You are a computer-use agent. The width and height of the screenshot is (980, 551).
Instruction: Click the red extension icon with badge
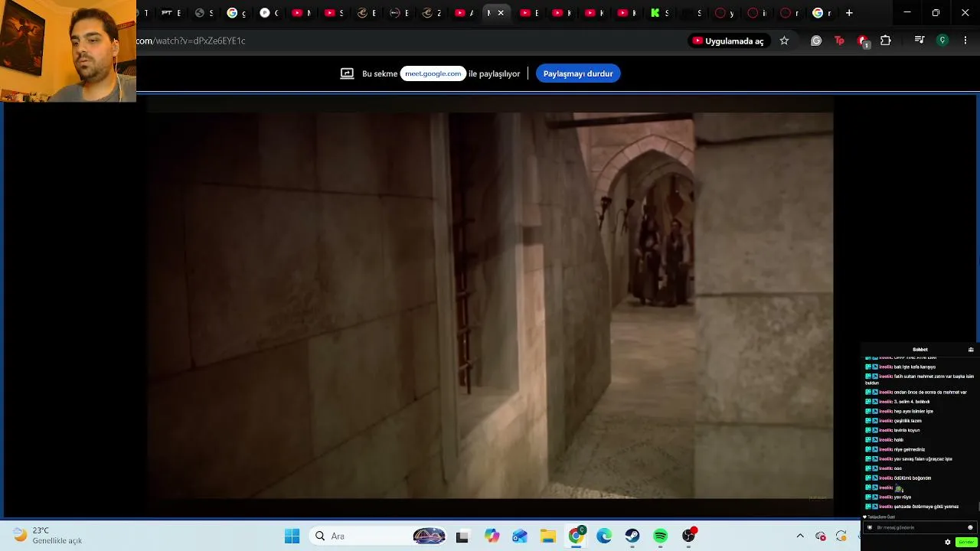tap(863, 41)
